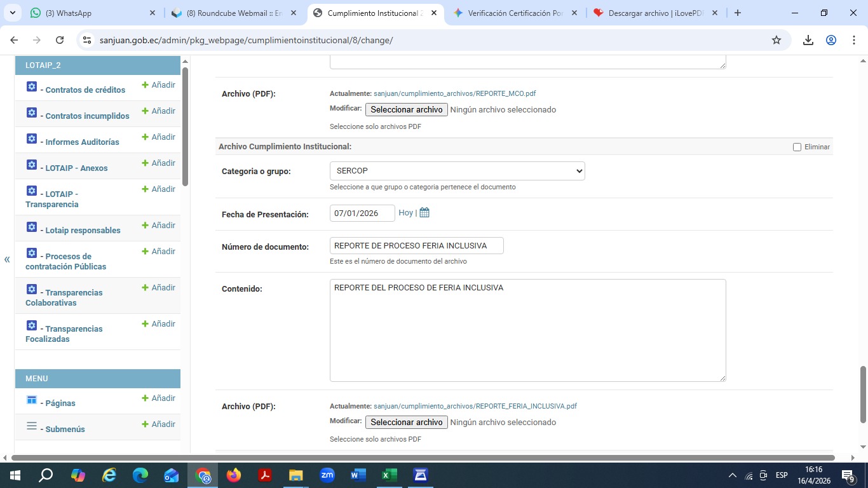Open the browser downloads icon
This screenshot has height=488, width=868.
[x=808, y=40]
